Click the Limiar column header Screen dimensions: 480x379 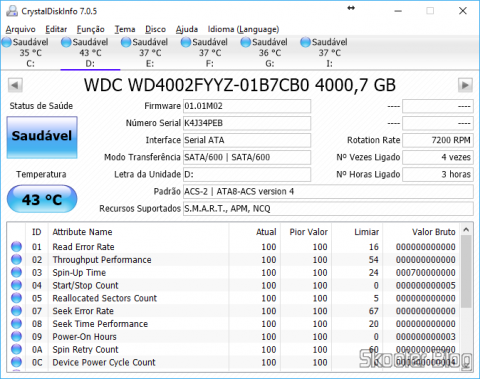[357, 232]
